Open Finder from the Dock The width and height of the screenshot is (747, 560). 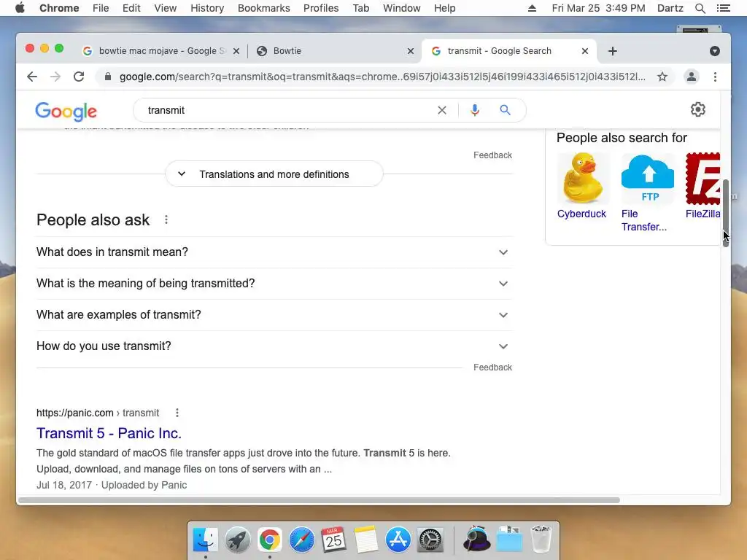point(206,540)
